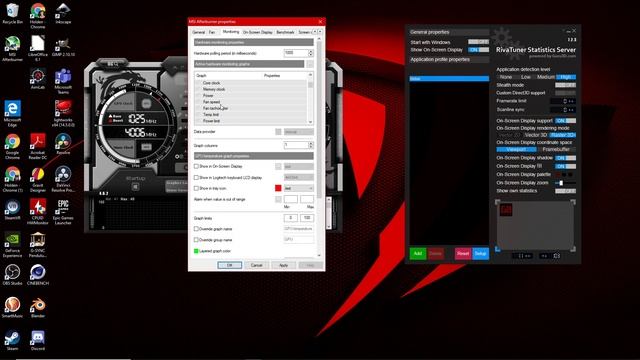
Task: Click Cancel in Afterburner properties
Action: [256, 265]
